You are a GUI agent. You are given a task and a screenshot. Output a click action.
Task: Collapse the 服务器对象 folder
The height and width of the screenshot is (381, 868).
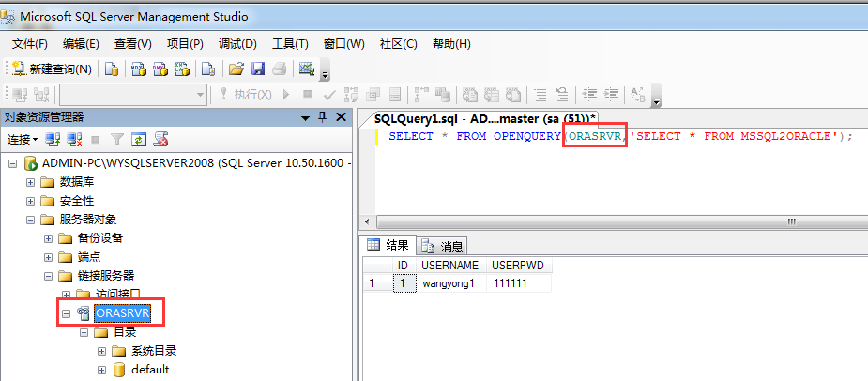coord(30,220)
